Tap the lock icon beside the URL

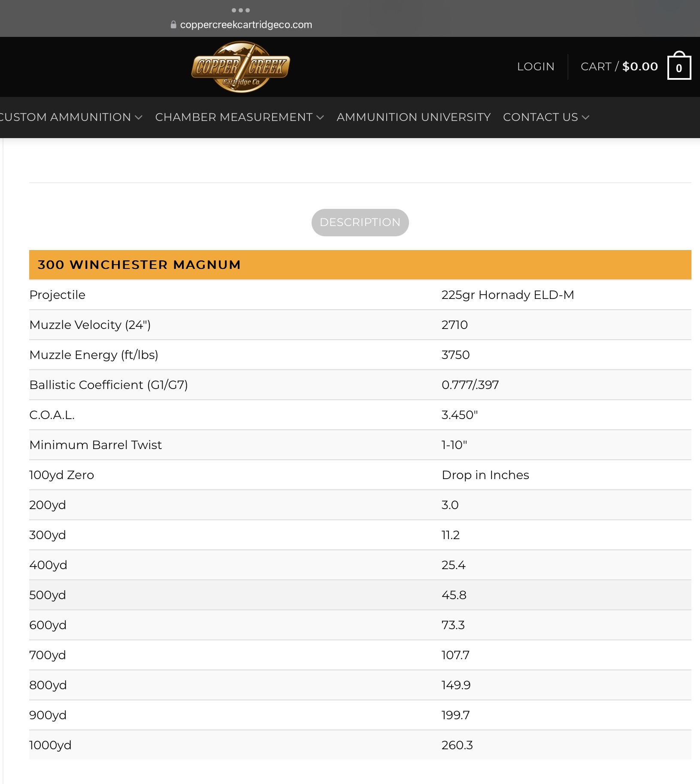[x=173, y=25]
